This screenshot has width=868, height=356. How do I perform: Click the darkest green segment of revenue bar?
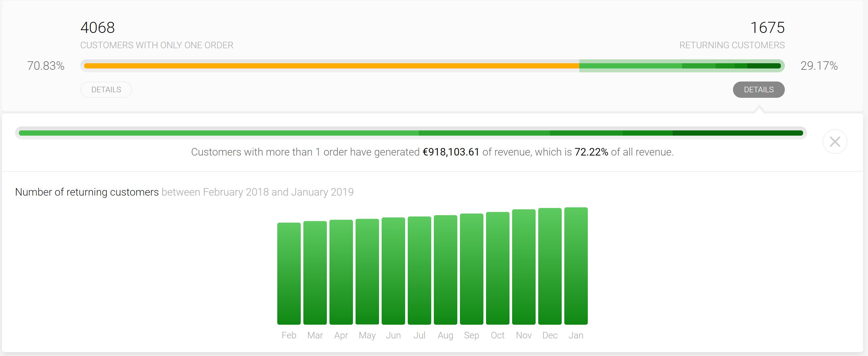(738, 133)
